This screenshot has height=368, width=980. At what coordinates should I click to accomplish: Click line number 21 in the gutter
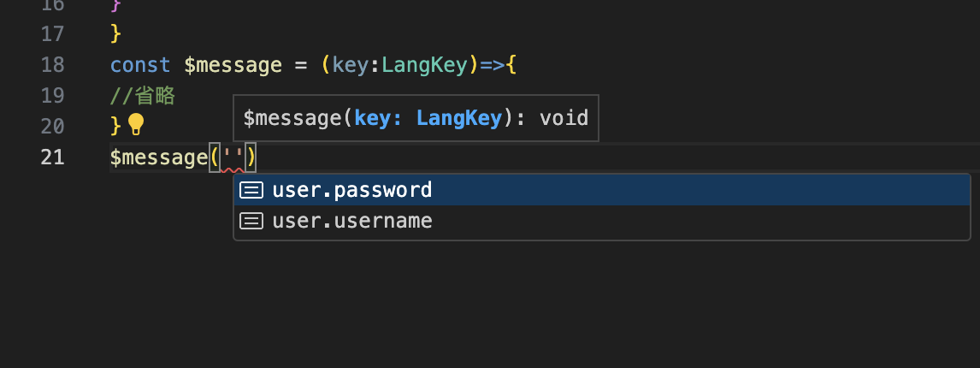click(53, 157)
